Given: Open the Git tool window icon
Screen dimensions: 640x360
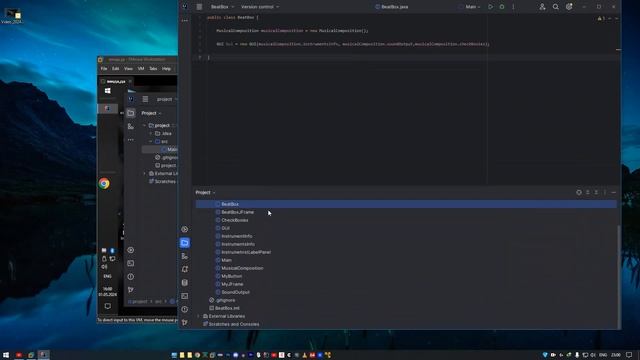Looking at the screenshot, I should point(185,322).
